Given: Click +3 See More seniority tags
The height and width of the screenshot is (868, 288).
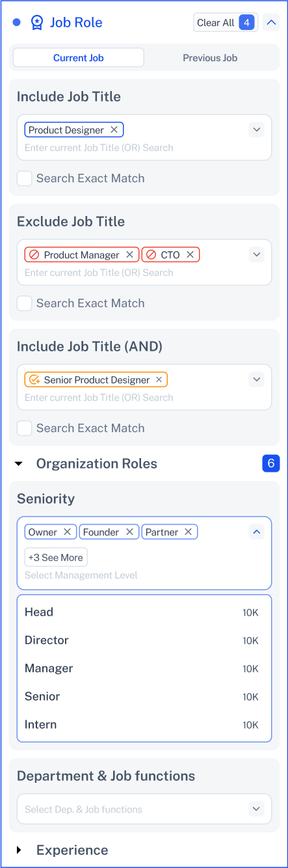Looking at the screenshot, I should tap(56, 558).
